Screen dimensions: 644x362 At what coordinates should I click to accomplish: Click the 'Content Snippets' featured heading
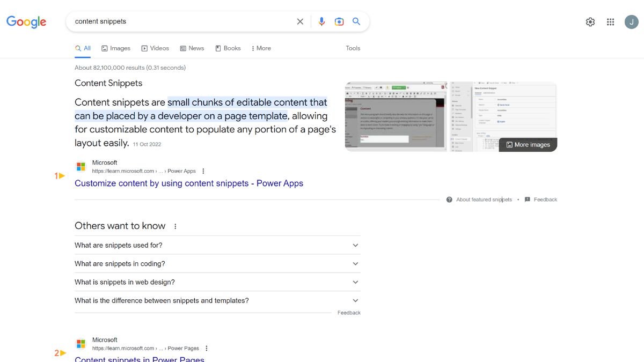pos(108,83)
